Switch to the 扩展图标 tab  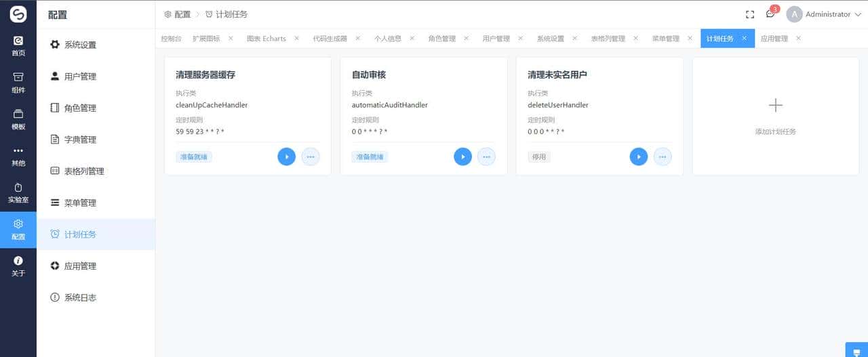[x=206, y=39]
